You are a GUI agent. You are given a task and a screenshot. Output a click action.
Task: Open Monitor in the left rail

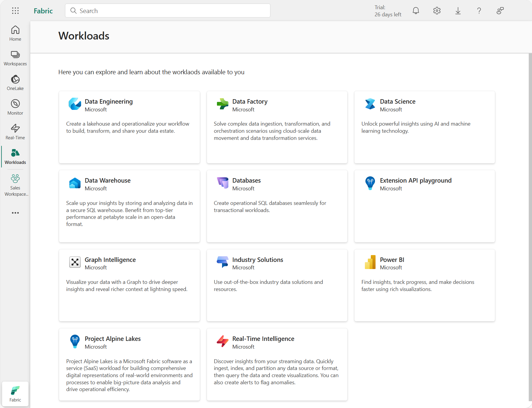click(x=15, y=107)
